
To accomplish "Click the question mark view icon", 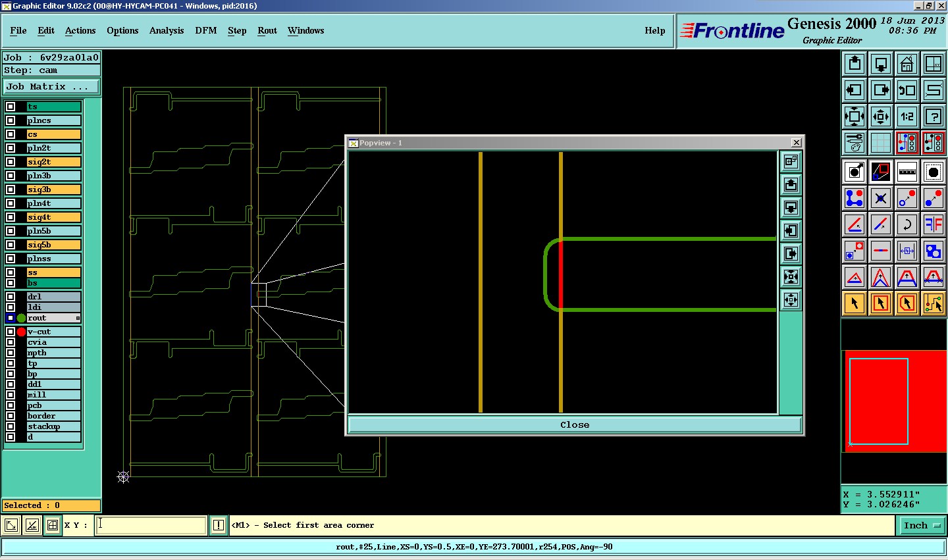I will [x=934, y=116].
